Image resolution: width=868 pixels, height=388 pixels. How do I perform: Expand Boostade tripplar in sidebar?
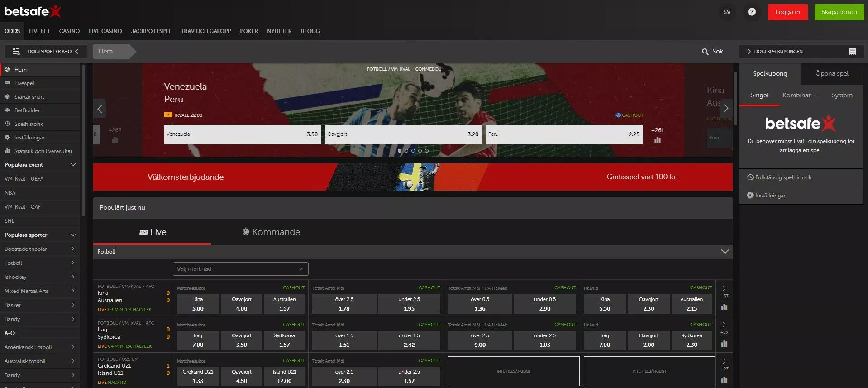pyautogui.click(x=41, y=249)
